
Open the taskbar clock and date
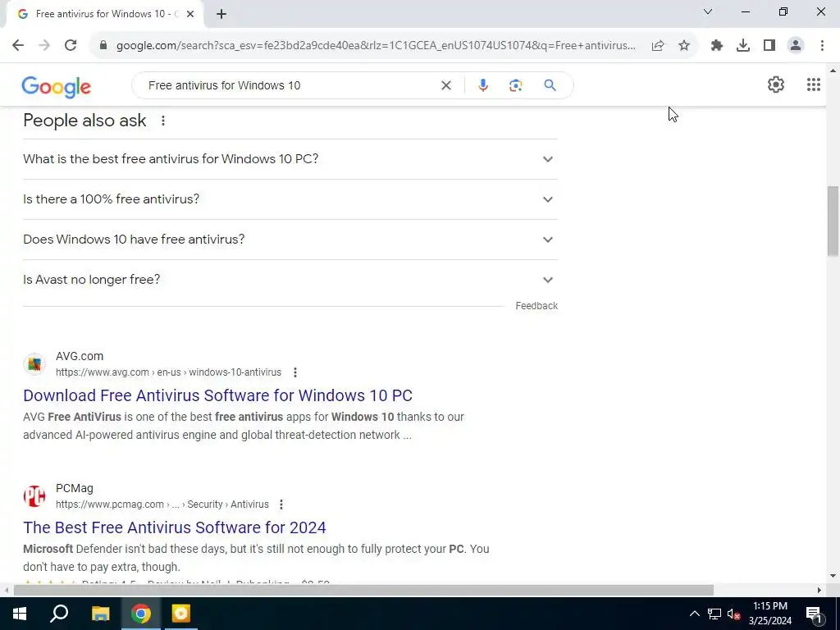pyautogui.click(x=769, y=614)
